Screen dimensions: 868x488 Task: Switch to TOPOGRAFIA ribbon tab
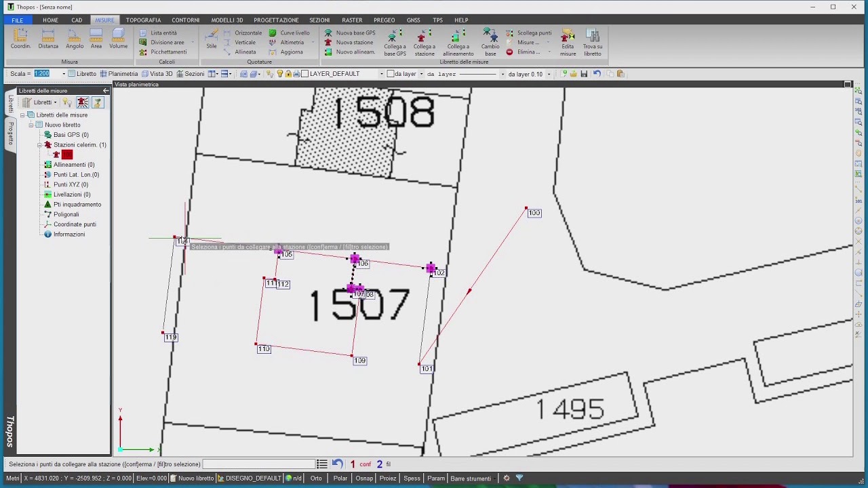[x=143, y=20]
